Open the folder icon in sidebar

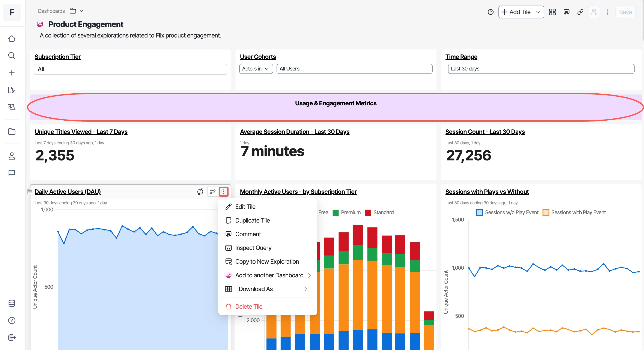coord(12,131)
